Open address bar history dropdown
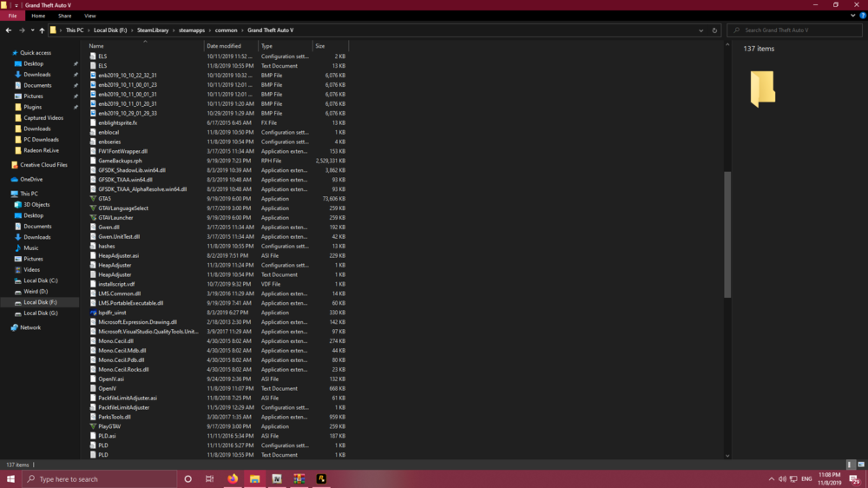This screenshot has width=868, height=488. pos(700,30)
